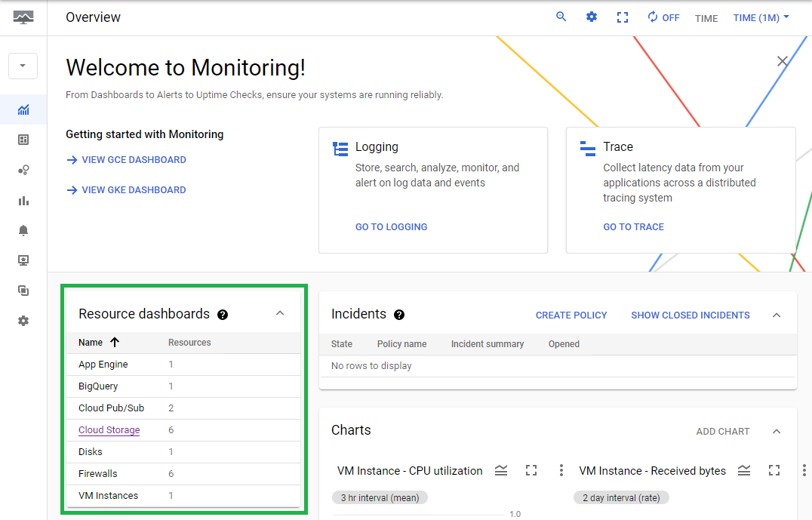Toggle auto-refresh OFF button
The image size is (812, 520).
click(663, 17)
